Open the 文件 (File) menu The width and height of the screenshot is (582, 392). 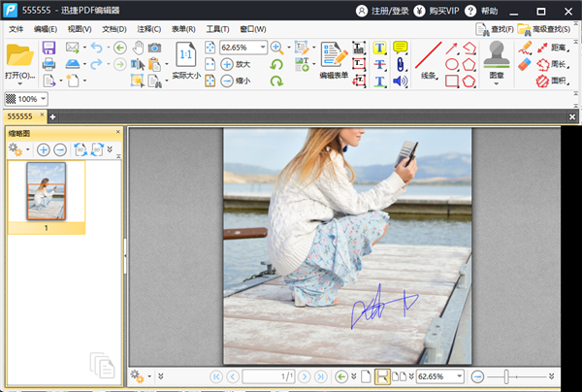16,29
